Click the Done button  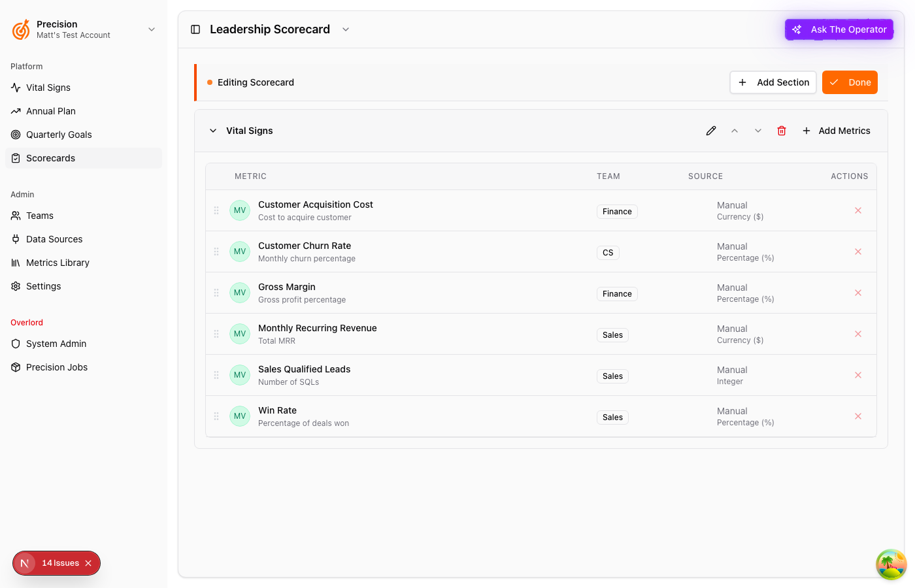(x=850, y=82)
